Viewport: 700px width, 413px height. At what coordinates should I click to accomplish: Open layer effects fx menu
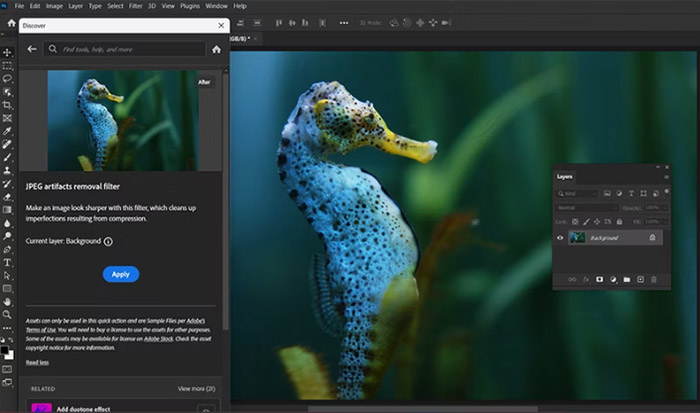click(x=586, y=280)
